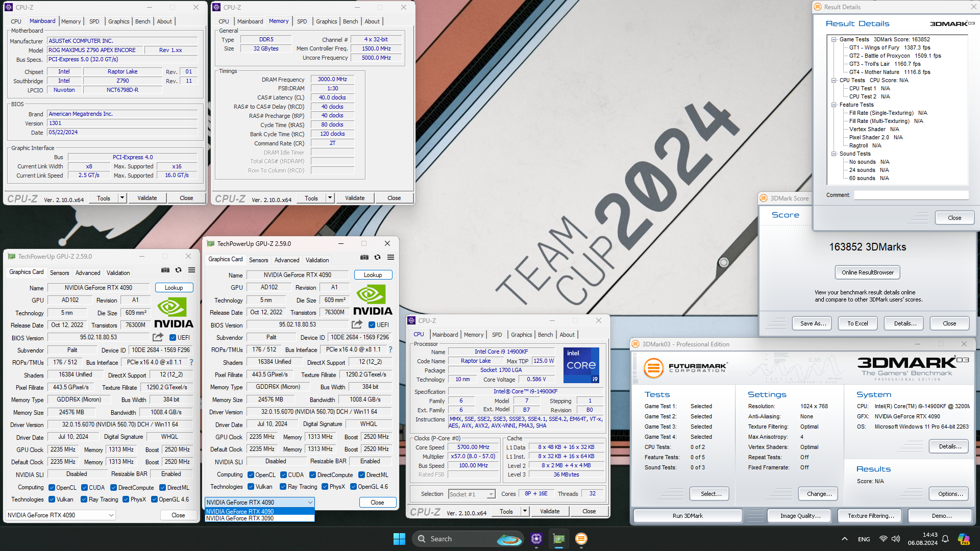
Task: Open the notifications bell icon
Action: 945,539
